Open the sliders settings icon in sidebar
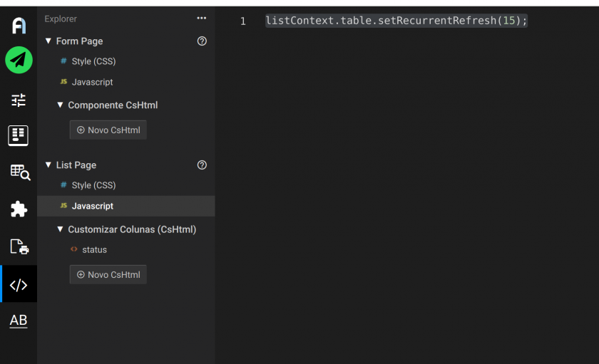The height and width of the screenshot is (364, 599). point(19,100)
